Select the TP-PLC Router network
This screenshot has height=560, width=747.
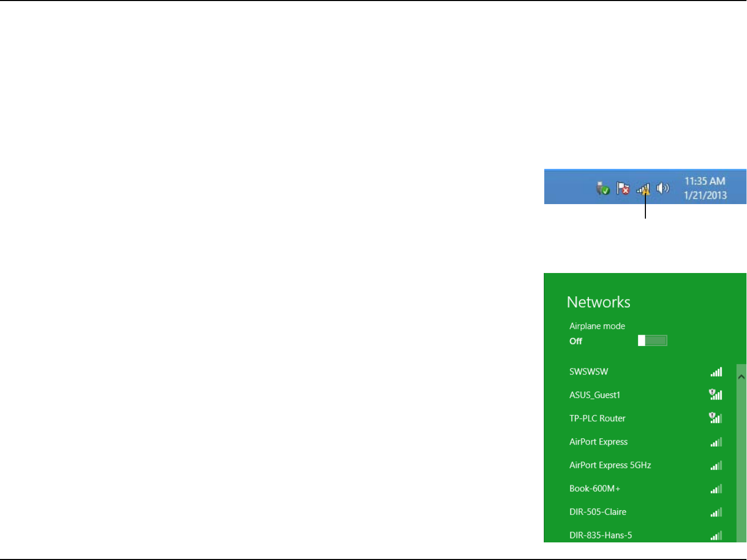(645, 418)
